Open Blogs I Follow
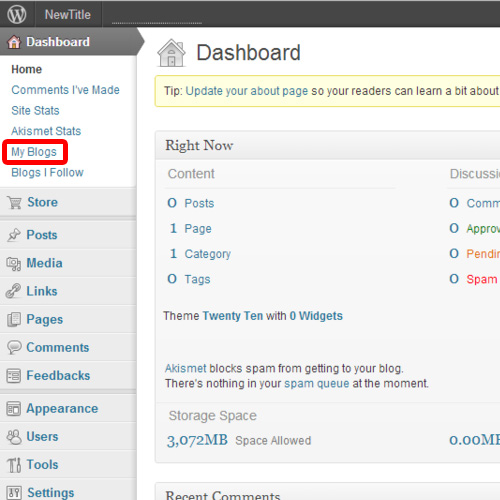The height and width of the screenshot is (500, 500). (47, 173)
